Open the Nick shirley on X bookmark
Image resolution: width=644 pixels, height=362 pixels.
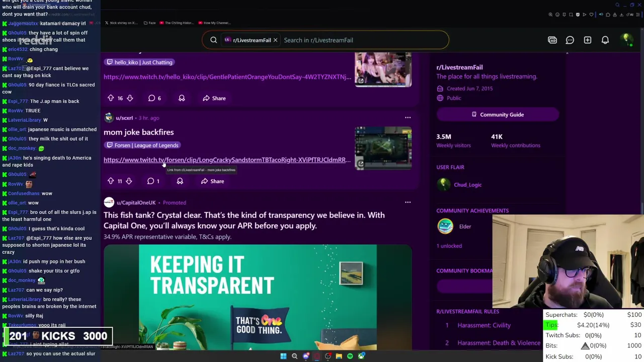point(120,23)
